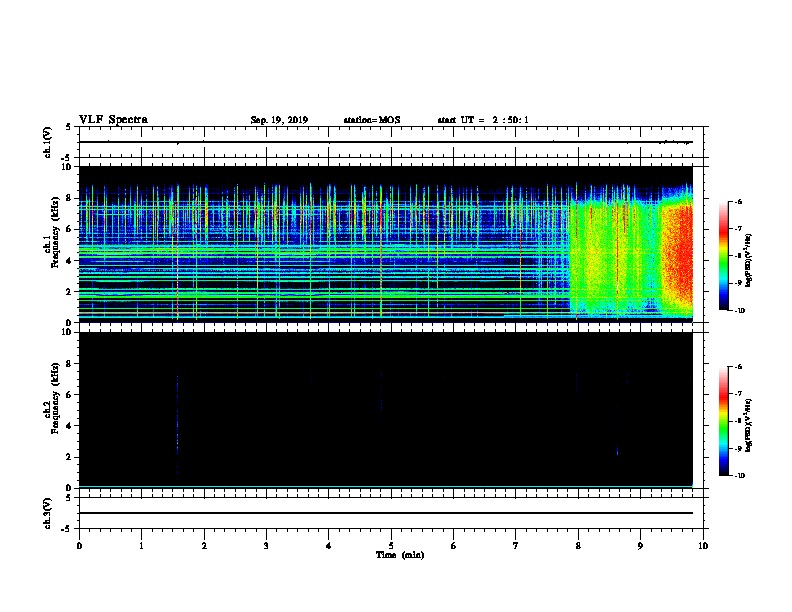Click the "VLF Spectra" plot title
Image resolution: width=792 pixels, height=612 pixels.
(x=113, y=119)
